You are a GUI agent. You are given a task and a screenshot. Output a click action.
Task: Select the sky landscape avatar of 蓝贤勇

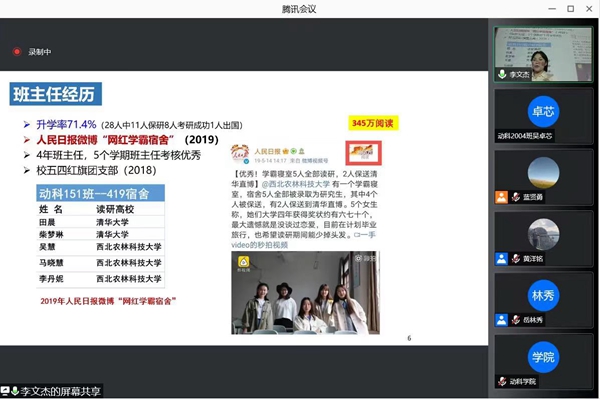543,173
